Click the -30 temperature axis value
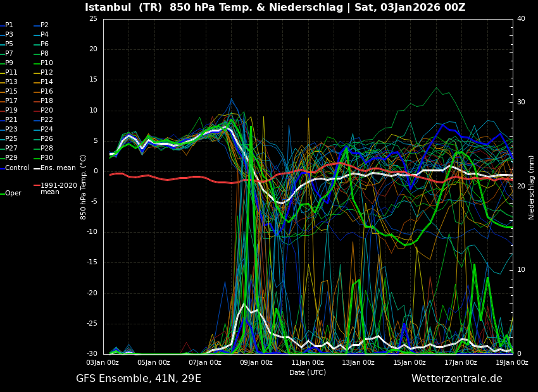 coord(92,354)
